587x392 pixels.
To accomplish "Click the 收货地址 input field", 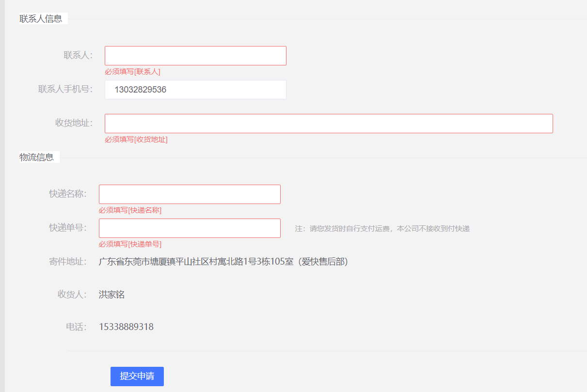I will click(x=329, y=124).
